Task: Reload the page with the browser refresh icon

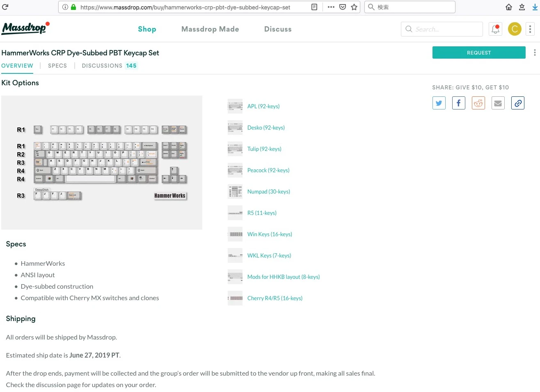Action: tap(5, 7)
